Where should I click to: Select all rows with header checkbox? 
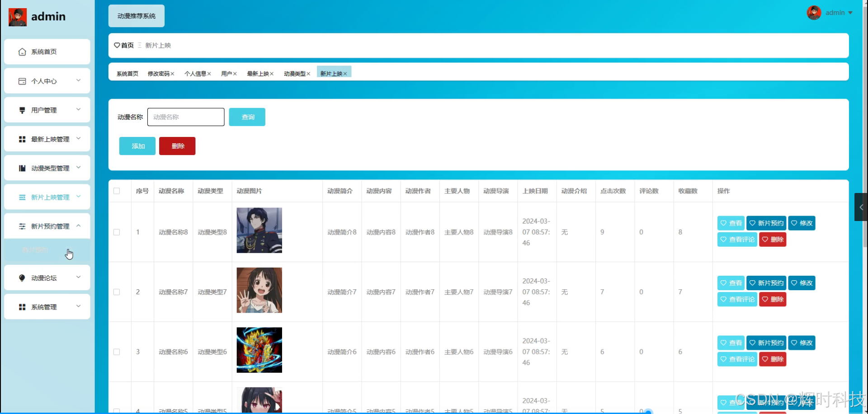[117, 191]
